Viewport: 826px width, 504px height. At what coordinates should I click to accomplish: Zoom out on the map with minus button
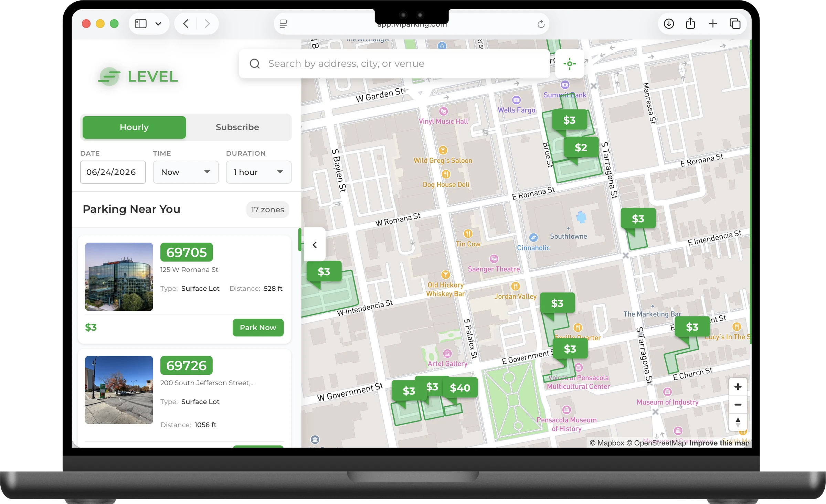pyautogui.click(x=738, y=405)
